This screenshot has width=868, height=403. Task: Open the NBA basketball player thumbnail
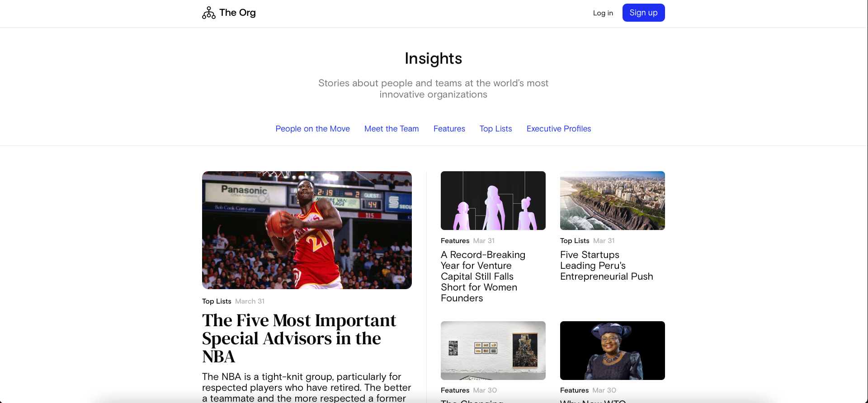[x=307, y=230]
